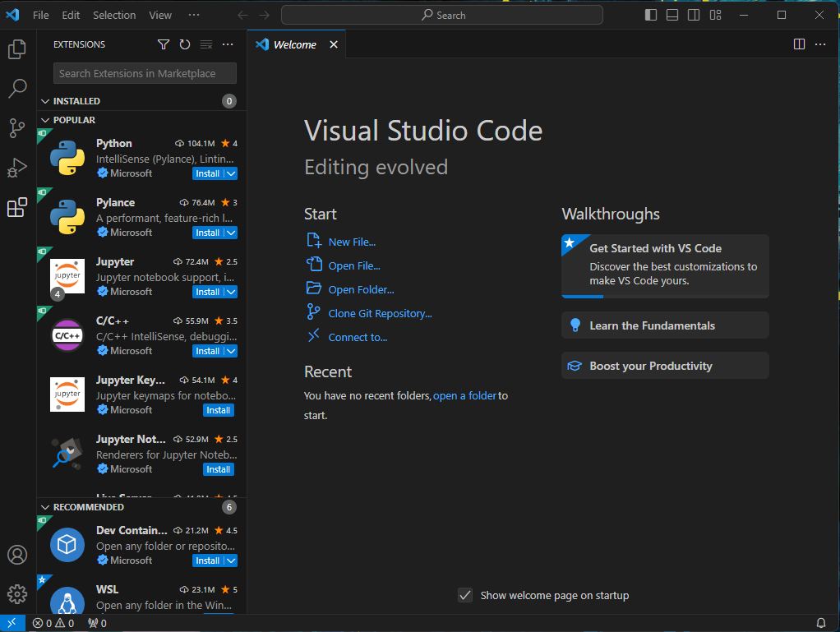The image size is (840, 632).
Task: Open Jupyter Install dropdown arrow
Action: [x=231, y=292]
